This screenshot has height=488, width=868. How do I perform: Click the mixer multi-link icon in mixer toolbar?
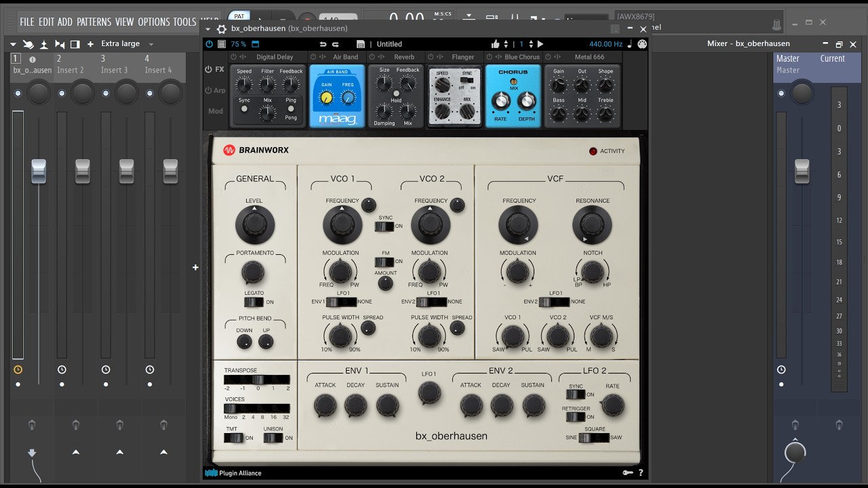[28, 44]
